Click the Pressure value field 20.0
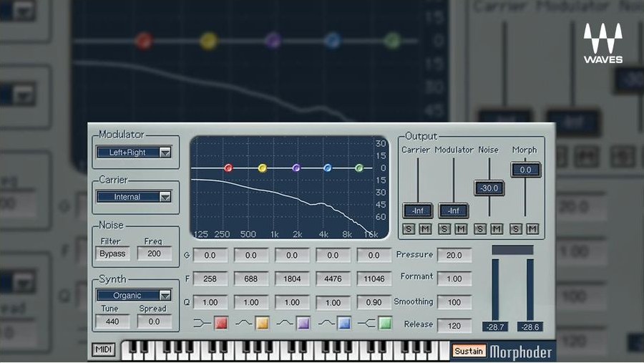Viewport: 644px width, 363px height. coord(454,256)
